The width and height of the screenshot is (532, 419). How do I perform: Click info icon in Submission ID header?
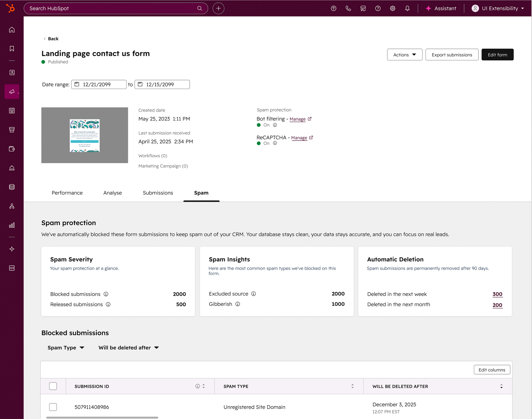pyautogui.click(x=198, y=386)
